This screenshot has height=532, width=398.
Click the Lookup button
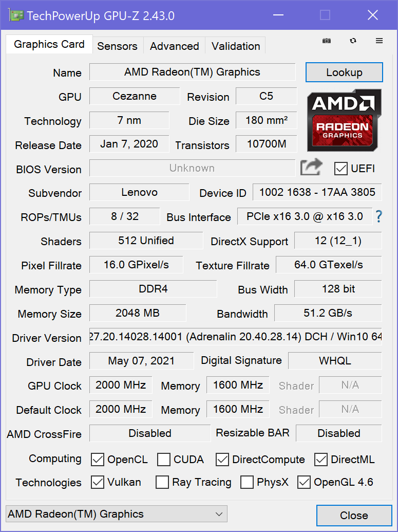tap(344, 72)
